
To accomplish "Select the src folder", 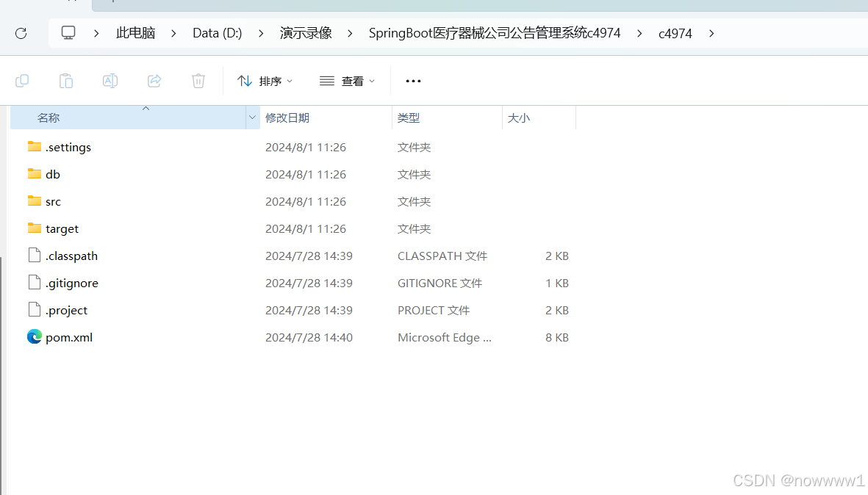I will point(53,200).
